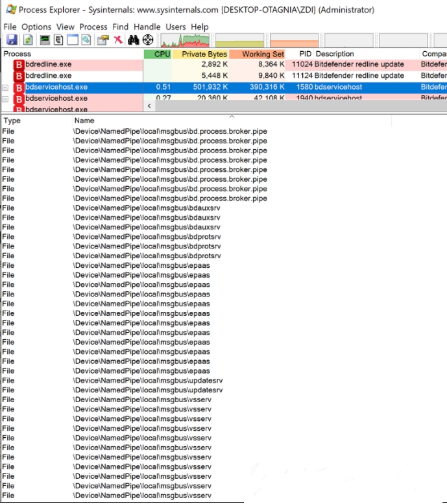The height and width of the screenshot is (504, 447).
Task: Click the Process Explorer title bar app icon
Action: 11,9
